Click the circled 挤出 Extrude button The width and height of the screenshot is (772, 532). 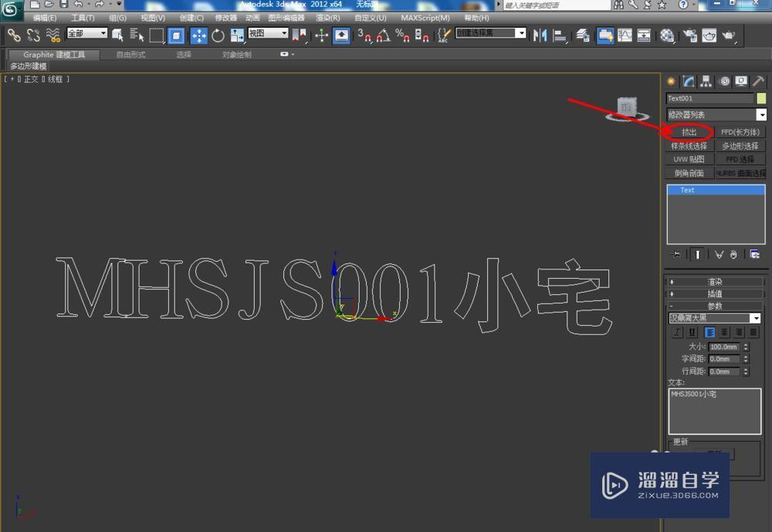[x=689, y=131]
